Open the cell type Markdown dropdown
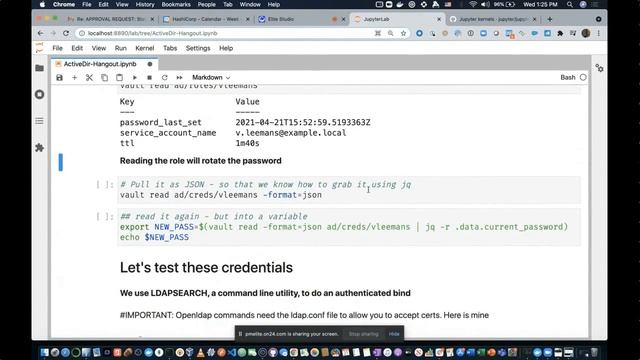This screenshot has height=360, width=640. click(211, 78)
